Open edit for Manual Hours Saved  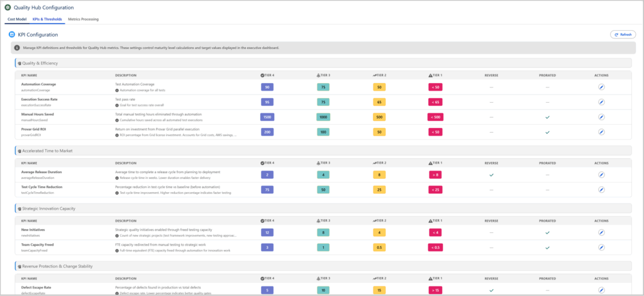pyautogui.click(x=601, y=117)
